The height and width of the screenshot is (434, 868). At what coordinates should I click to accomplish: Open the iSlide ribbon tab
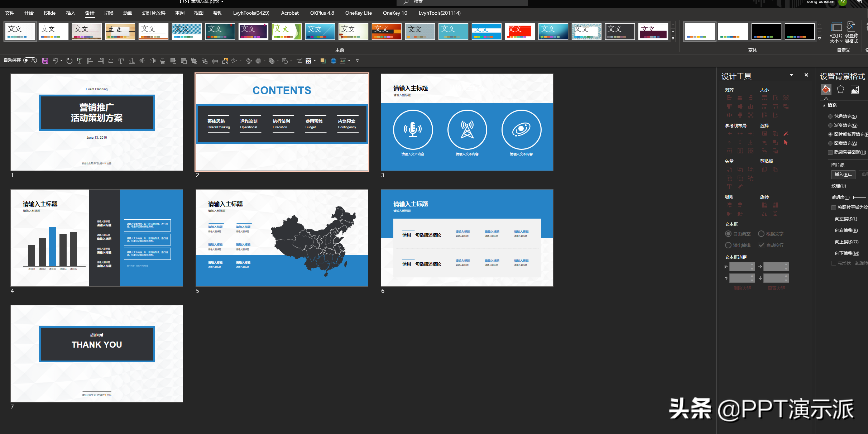pos(49,13)
